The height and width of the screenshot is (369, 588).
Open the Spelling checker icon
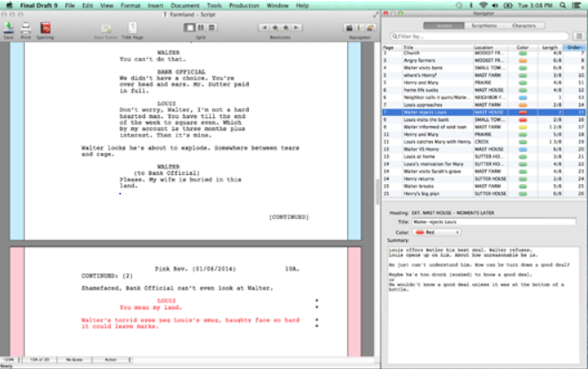tap(46, 29)
